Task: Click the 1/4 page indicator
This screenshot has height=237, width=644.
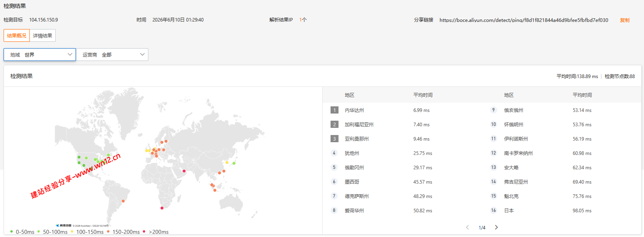Action: 482,228
